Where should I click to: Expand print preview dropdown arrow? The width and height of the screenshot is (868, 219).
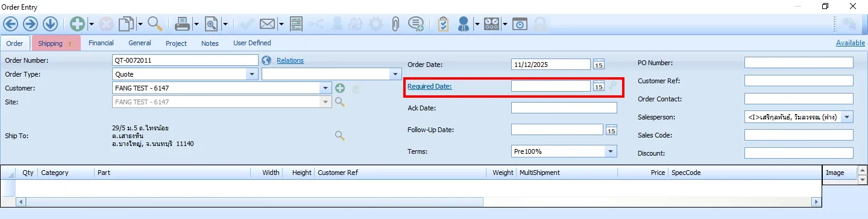[x=225, y=25]
